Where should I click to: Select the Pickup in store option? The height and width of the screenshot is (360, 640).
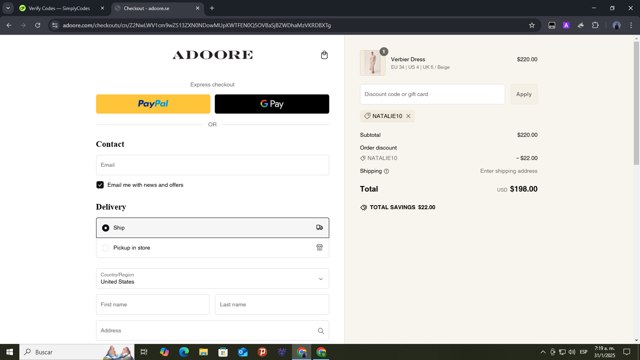[212, 248]
